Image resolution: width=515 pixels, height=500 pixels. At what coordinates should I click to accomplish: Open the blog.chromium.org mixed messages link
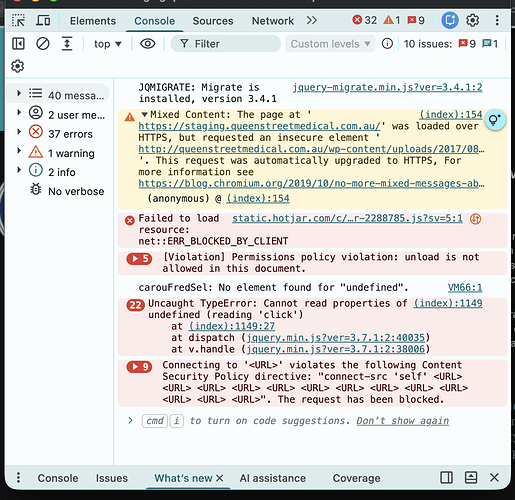[311, 183]
